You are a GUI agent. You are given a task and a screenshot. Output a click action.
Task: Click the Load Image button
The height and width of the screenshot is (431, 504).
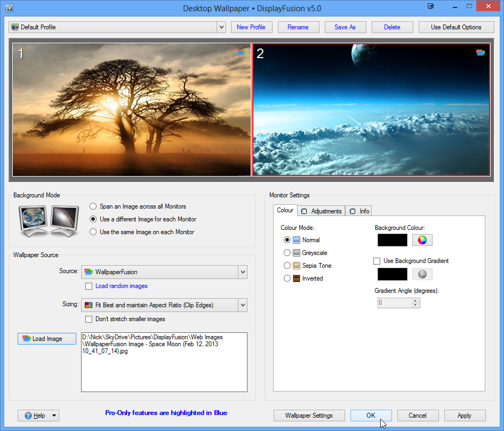click(47, 339)
